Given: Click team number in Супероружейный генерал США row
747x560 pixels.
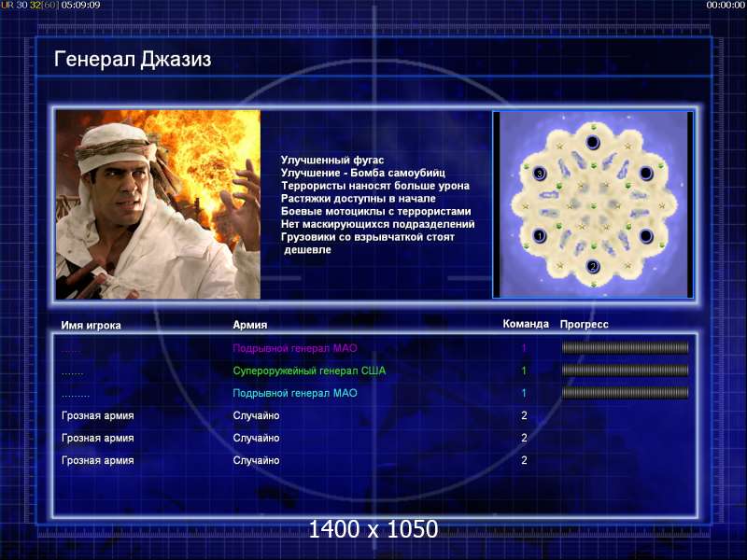Looking at the screenshot, I should pyautogui.click(x=524, y=371).
